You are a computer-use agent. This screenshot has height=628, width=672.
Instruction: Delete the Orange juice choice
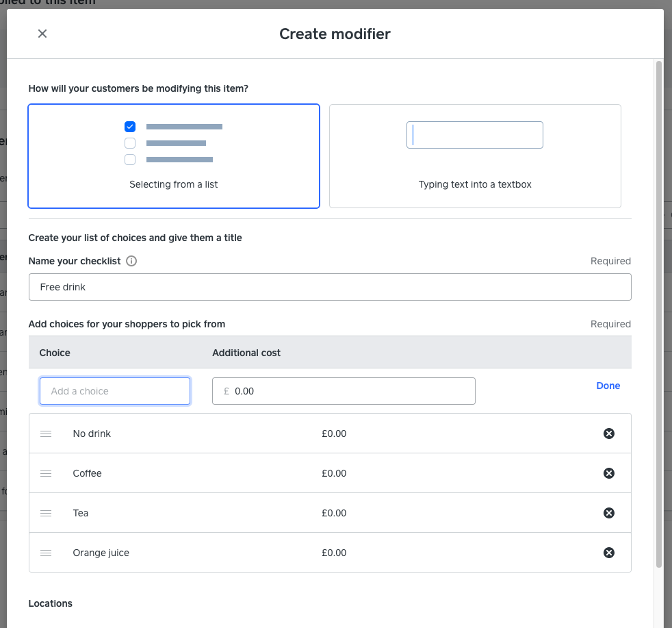[608, 553]
